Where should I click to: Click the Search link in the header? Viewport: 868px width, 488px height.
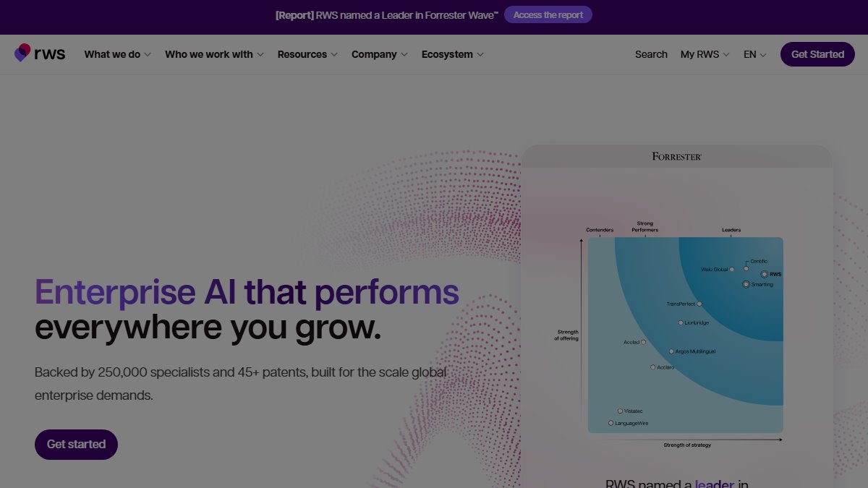pos(651,54)
